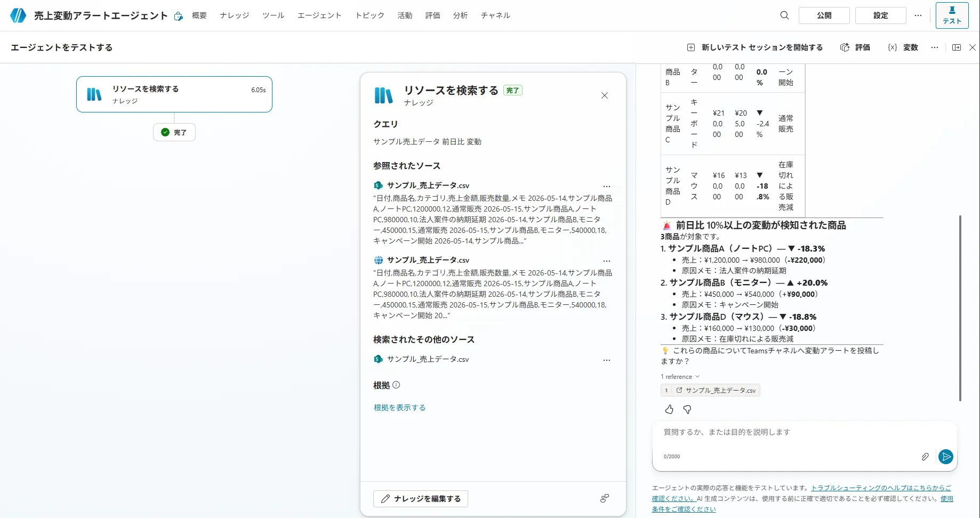Open the search magnifier icon in header
This screenshot has width=980, height=518.
784,15
